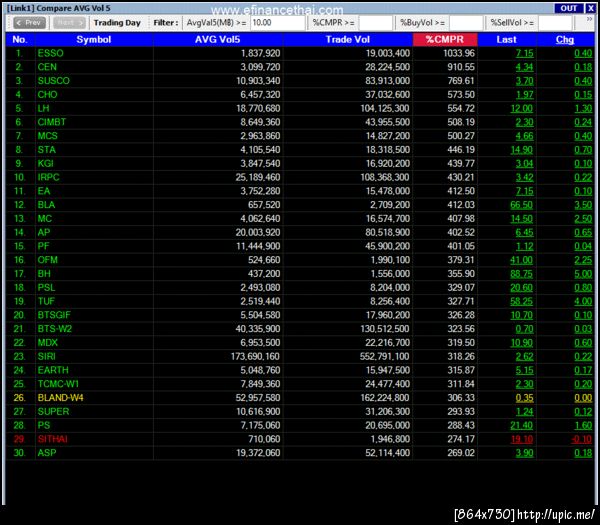Select the PF symbol
Screen dimensions: 600x525
coord(44,246)
